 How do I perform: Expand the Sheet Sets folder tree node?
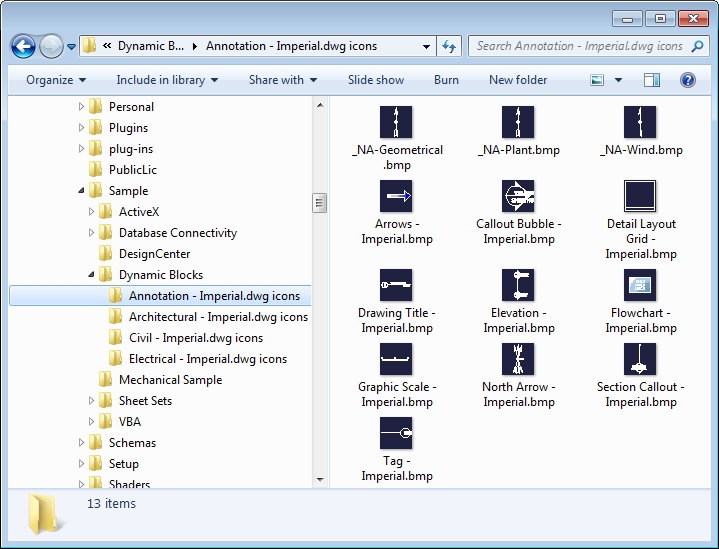93,401
